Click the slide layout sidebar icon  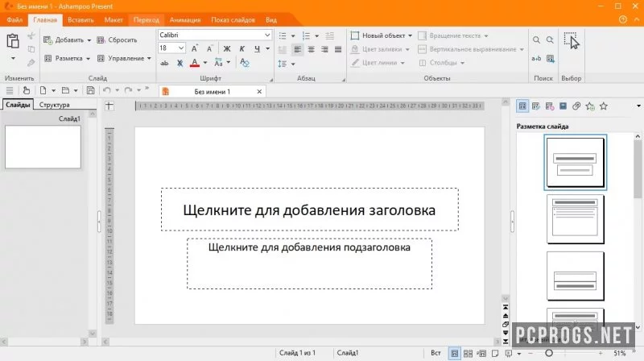coord(522,106)
